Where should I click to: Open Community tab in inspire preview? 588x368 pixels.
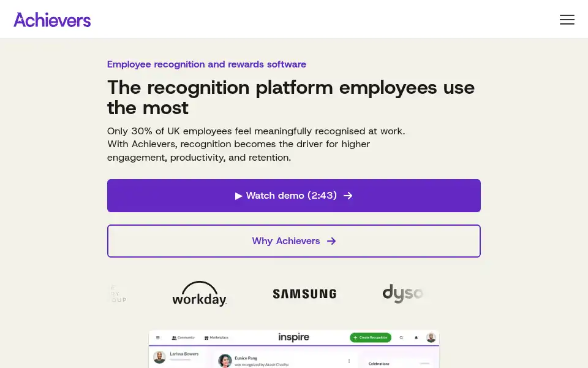point(183,337)
